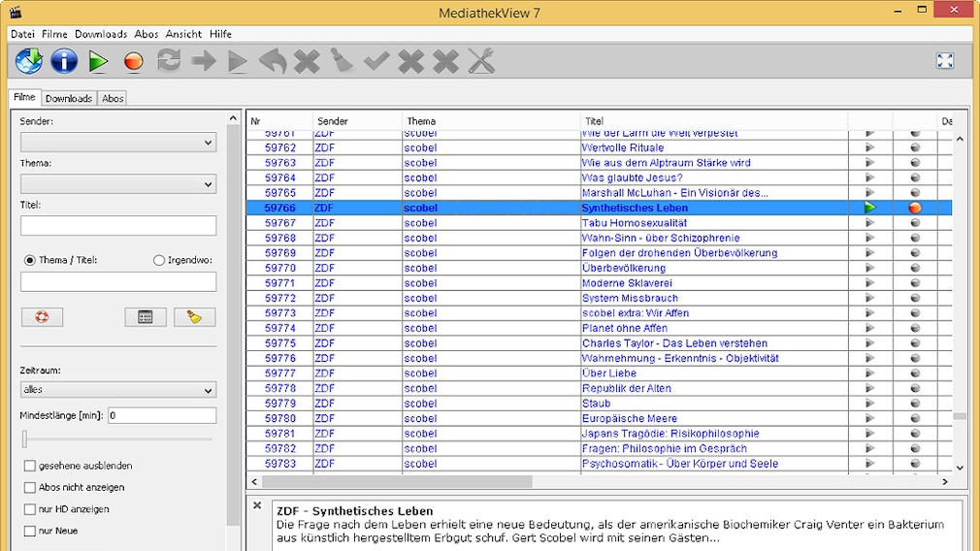
Task: Open the blue info icon in toolbar
Action: [x=64, y=61]
